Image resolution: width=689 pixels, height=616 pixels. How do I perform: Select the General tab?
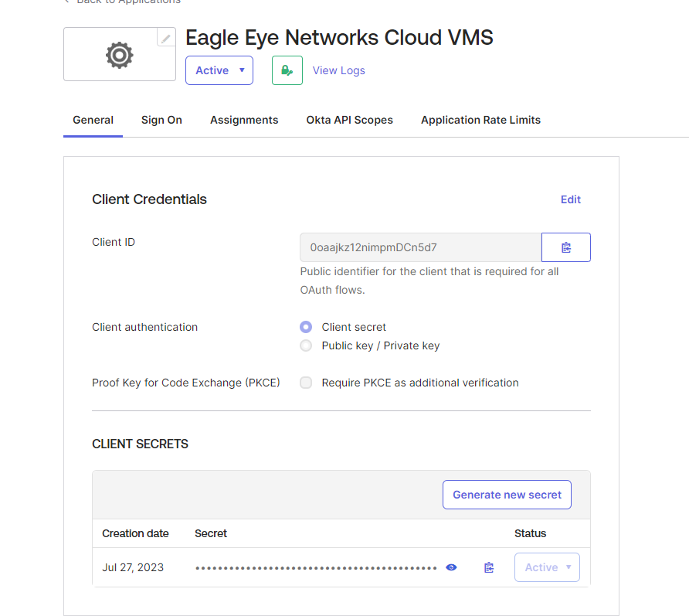point(93,120)
